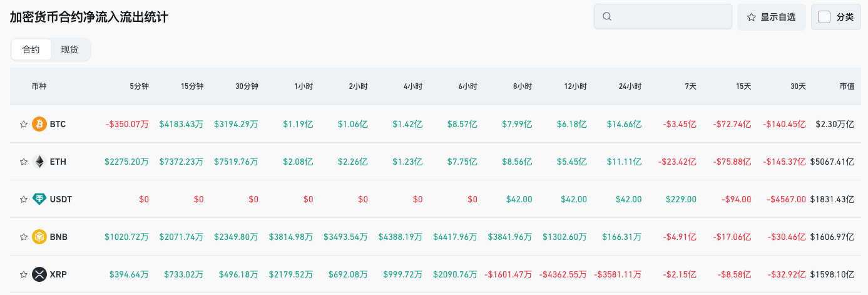Star the XRP row as favorite
This screenshot has height=295, width=868.
coord(24,274)
